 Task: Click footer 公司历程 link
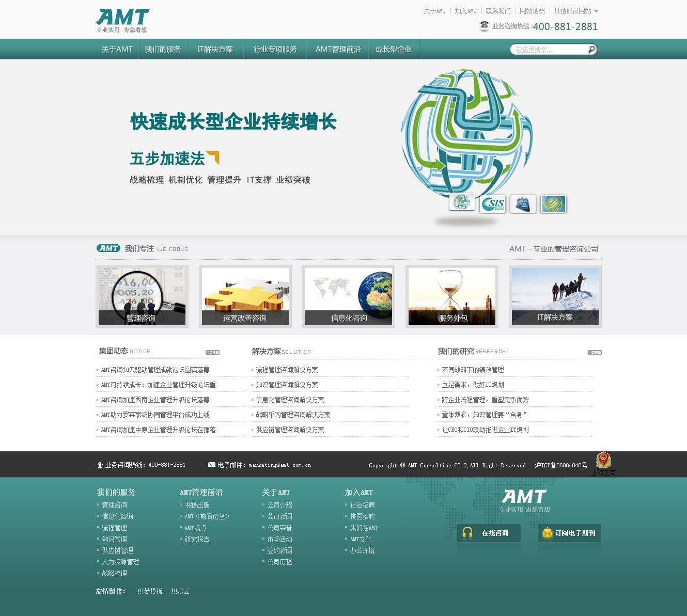(279, 562)
